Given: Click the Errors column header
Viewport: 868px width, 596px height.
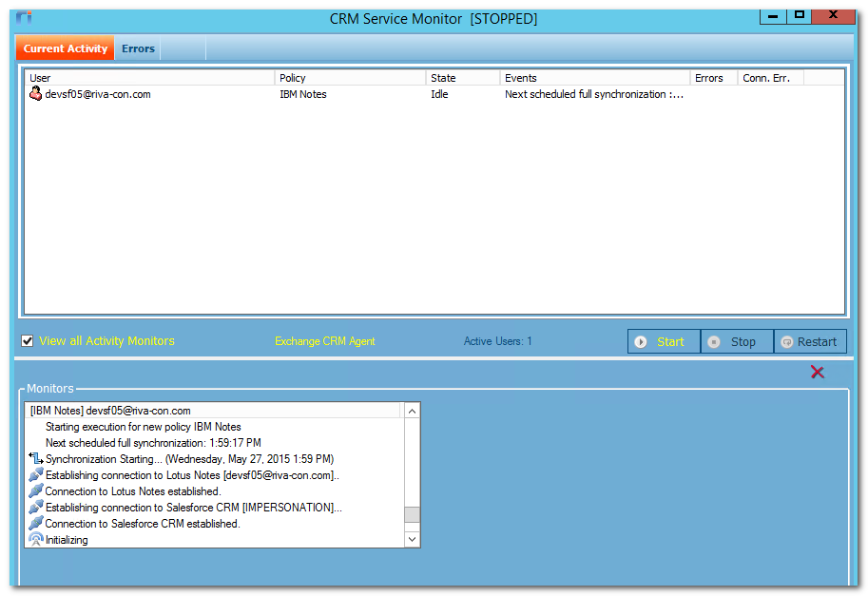Looking at the screenshot, I should (714, 78).
